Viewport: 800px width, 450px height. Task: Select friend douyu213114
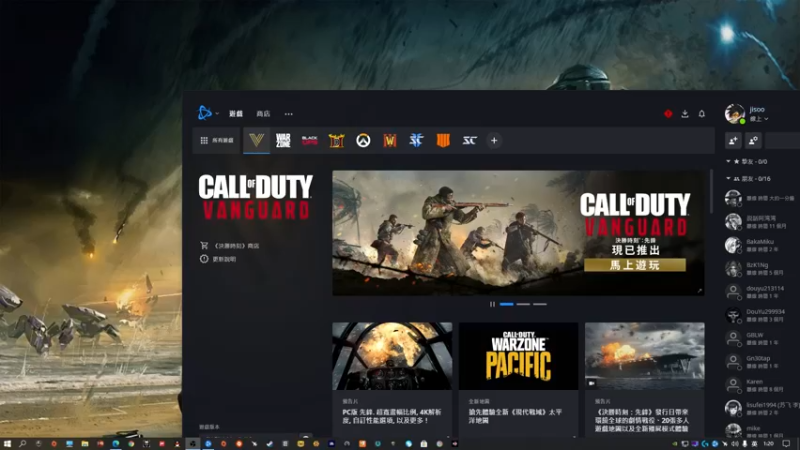(x=760, y=292)
